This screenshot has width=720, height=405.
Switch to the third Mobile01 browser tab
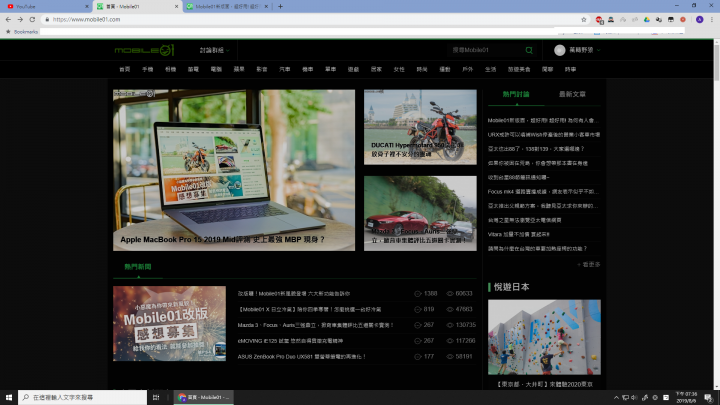[228, 6]
